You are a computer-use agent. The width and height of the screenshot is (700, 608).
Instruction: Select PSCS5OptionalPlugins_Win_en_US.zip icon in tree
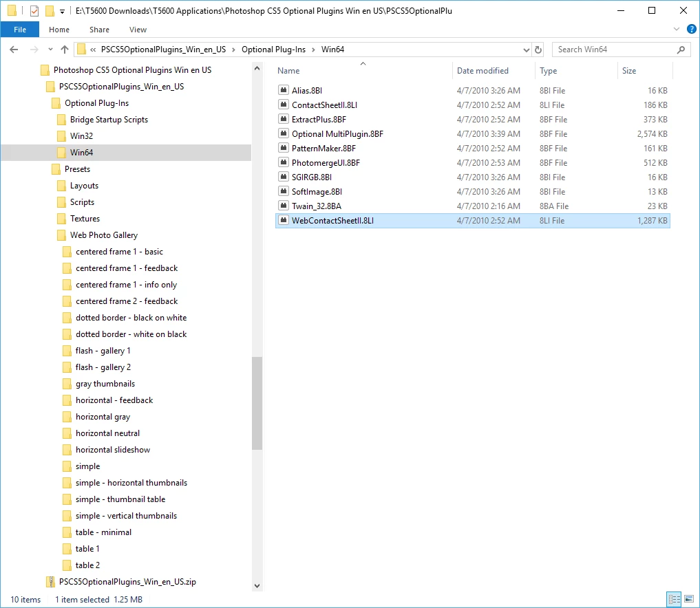[x=51, y=582]
